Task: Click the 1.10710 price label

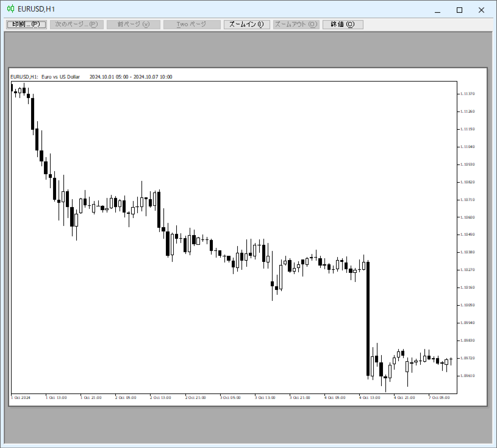Action: tap(467, 200)
